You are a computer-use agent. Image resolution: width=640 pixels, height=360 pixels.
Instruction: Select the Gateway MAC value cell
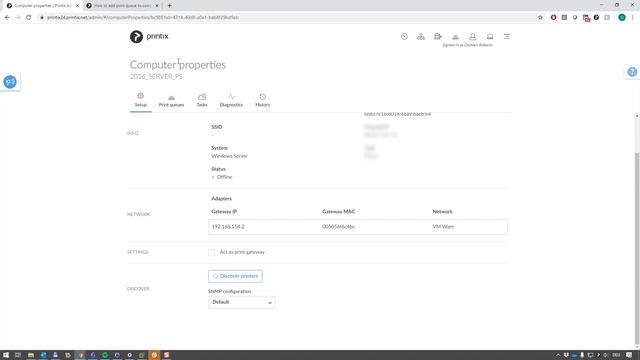338,227
